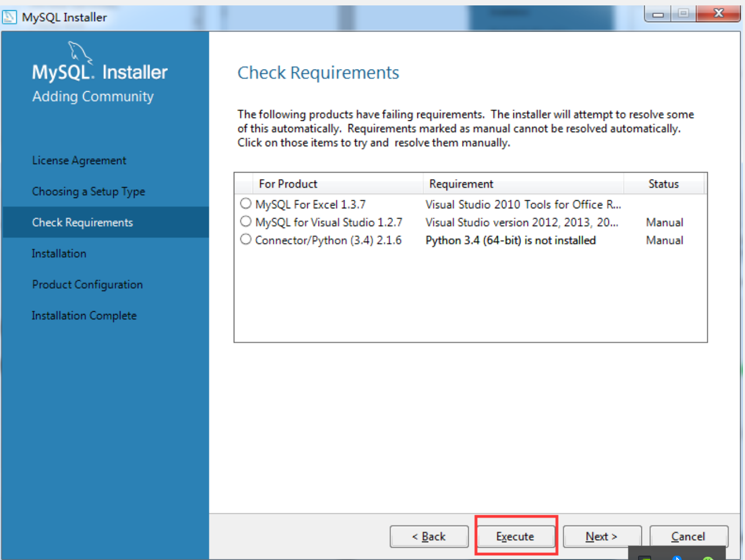Viewport: 745px width, 560px height.
Task: Minimize the MySQL Installer window
Action: tap(658, 13)
